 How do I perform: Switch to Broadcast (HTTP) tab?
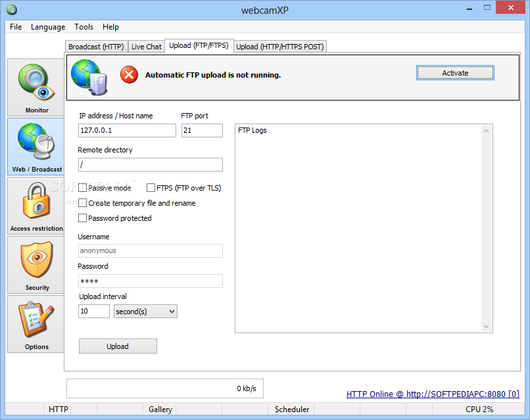pos(96,46)
